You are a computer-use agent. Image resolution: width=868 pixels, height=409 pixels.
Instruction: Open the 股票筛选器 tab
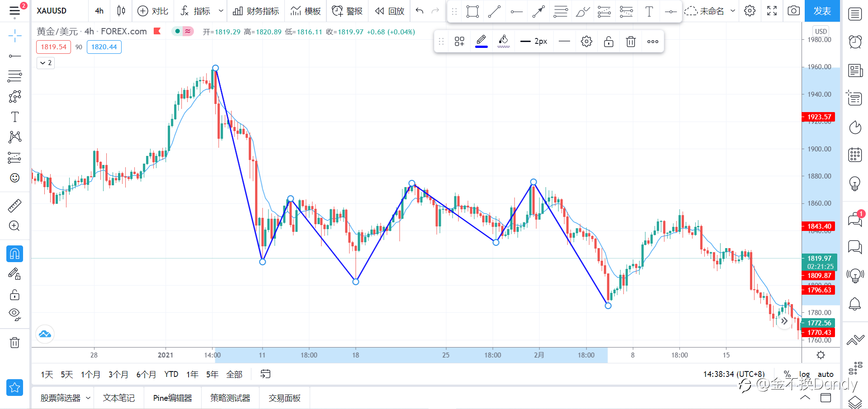coord(60,398)
